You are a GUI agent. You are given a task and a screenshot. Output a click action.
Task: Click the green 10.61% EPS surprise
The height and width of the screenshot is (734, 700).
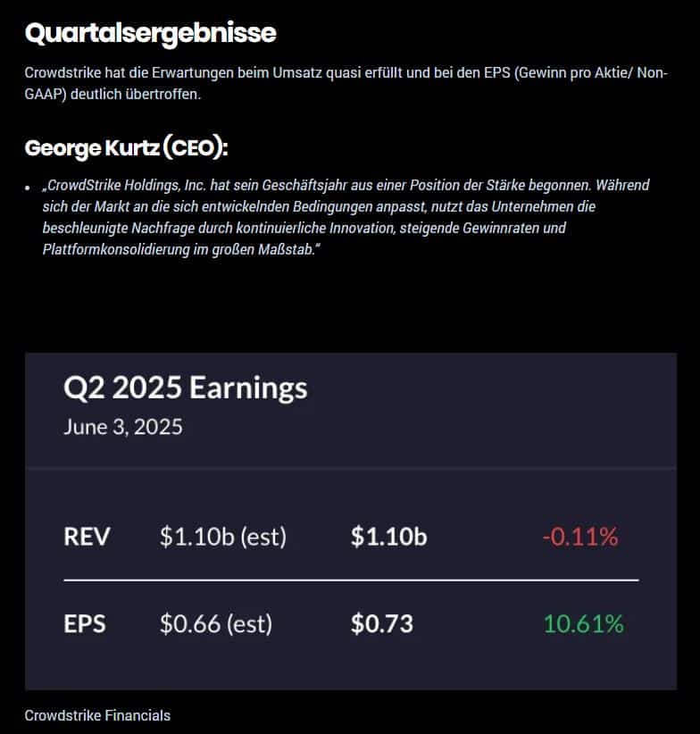(x=583, y=623)
